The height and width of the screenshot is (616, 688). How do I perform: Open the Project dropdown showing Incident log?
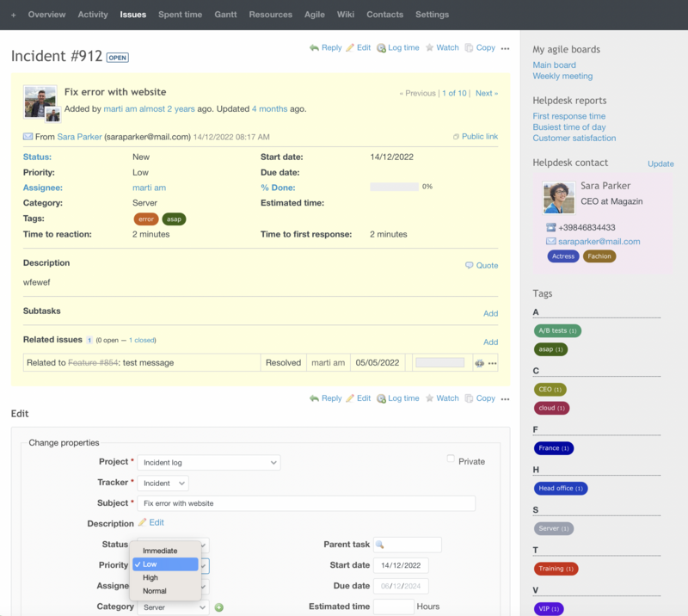click(x=209, y=463)
